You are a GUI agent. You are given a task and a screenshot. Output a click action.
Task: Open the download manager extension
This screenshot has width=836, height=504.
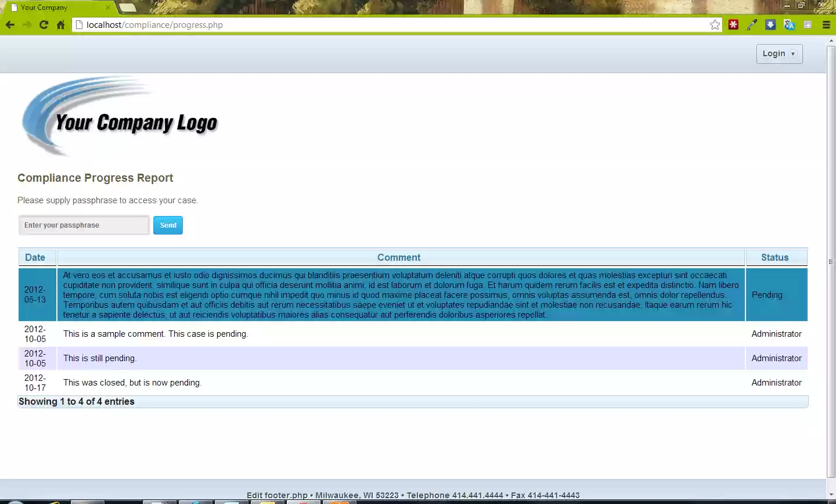point(770,24)
